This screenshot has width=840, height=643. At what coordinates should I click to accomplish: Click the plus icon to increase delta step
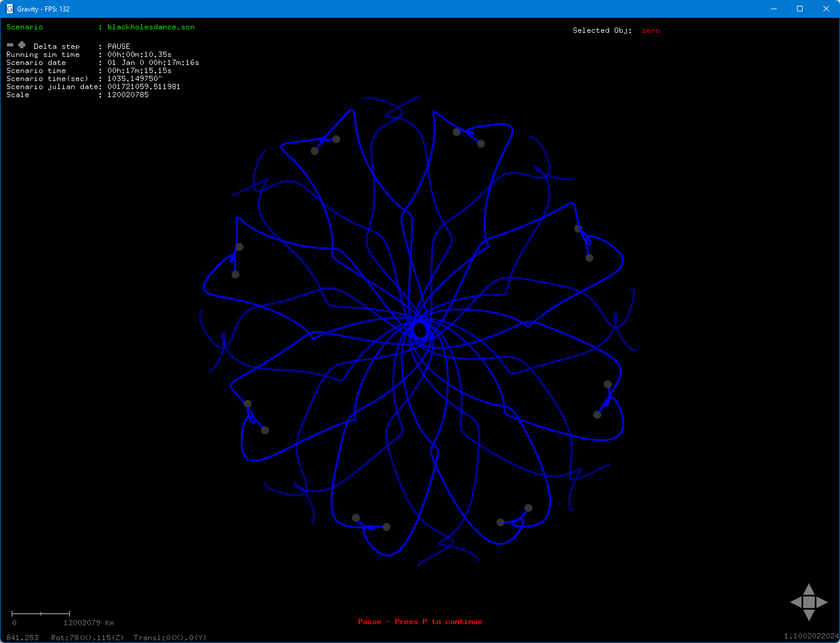point(21,45)
